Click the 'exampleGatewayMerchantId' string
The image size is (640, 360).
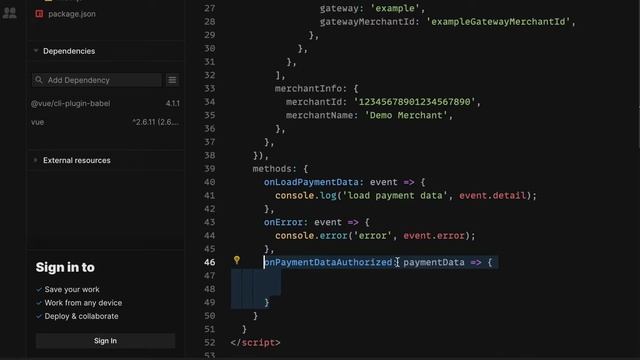point(498,22)
